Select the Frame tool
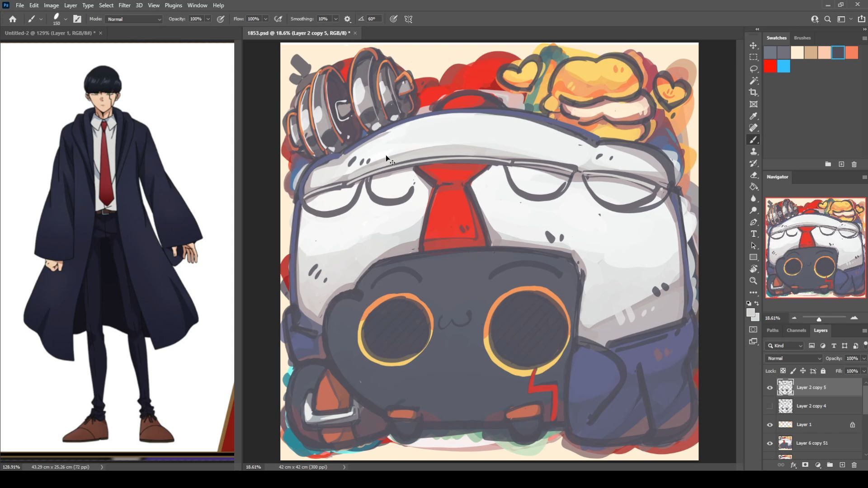Viewport: 868px width, 488px height. pos(753,104)
